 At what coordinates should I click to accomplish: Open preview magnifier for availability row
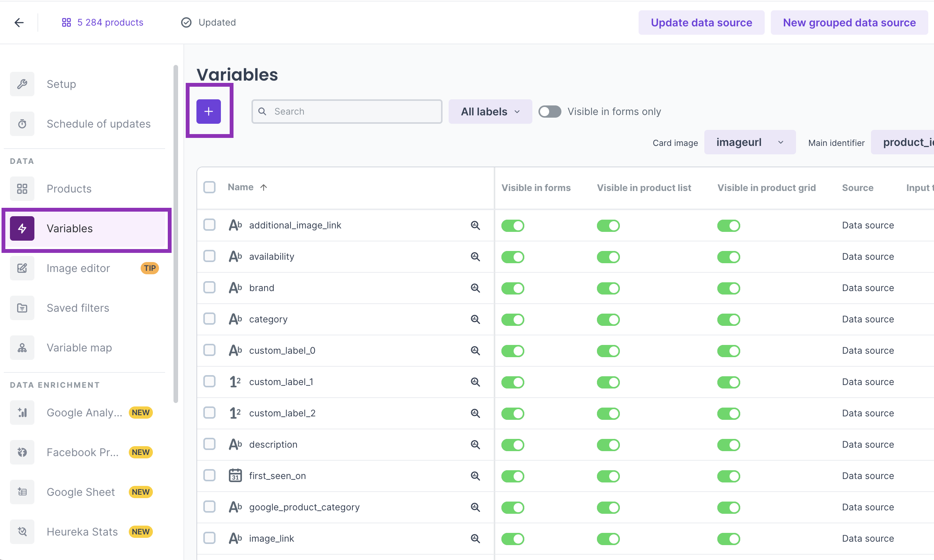[475, 257]
